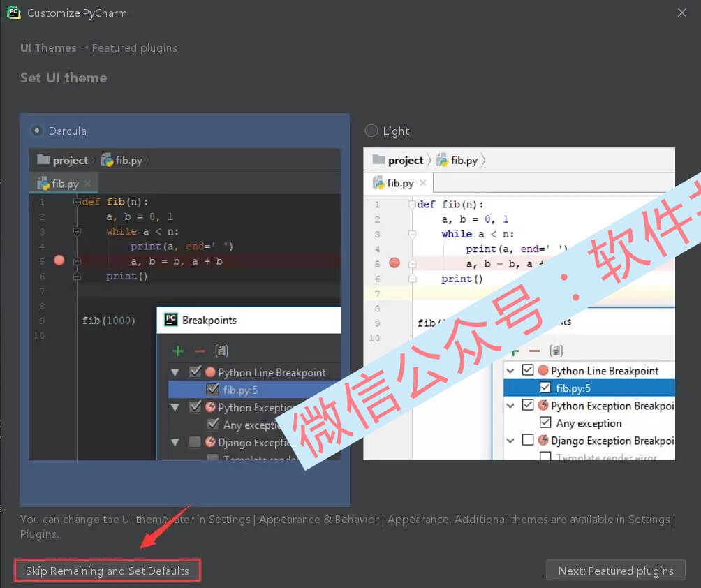
Task: Toggle Any exception checkbox in Light preview
Action: (545, 422)
